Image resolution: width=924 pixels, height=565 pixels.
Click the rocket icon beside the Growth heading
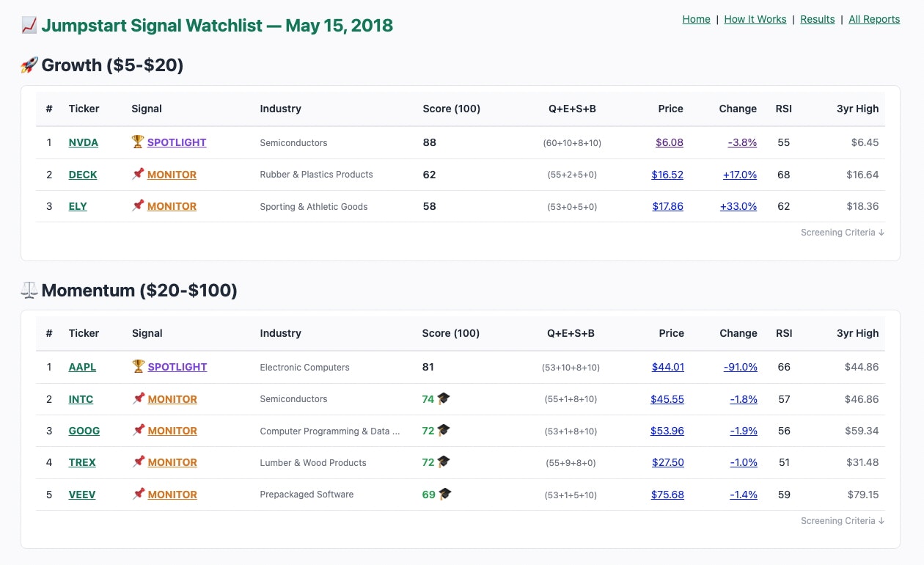tap(29, 65)
